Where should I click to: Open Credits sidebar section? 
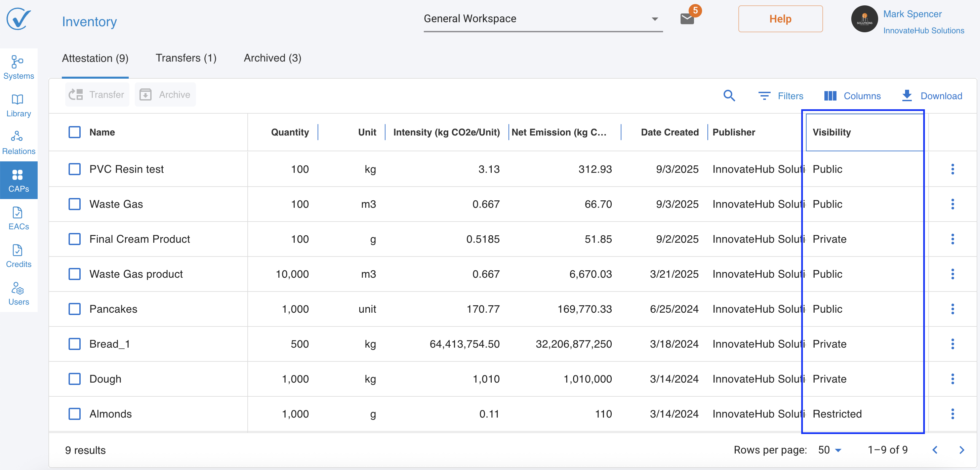pos(18,256)
